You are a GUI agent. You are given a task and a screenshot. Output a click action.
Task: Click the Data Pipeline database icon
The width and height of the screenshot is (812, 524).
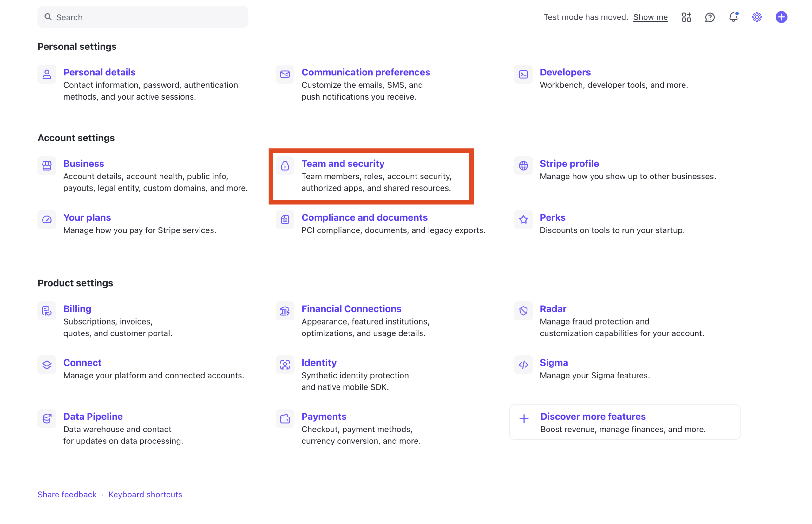(x=47, y=418)
